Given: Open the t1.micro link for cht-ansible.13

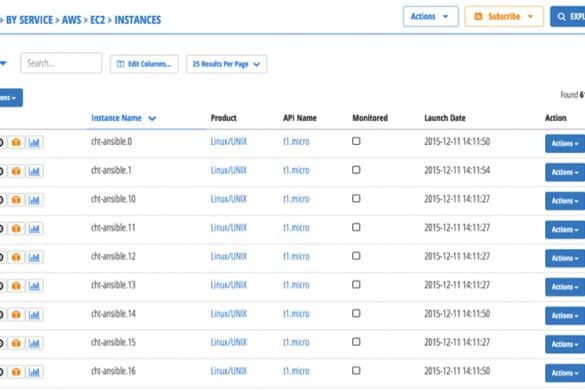Looking at the screenshot, I should point(296,285).
